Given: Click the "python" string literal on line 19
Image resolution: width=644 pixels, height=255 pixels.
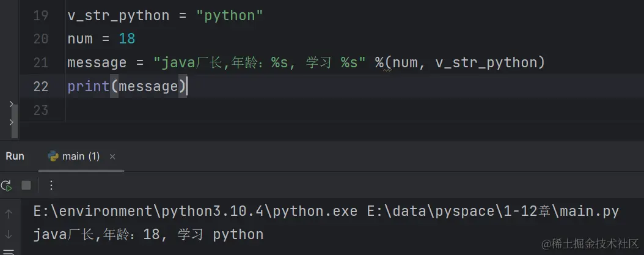Looking at the screenshot, I should (229, 16).
